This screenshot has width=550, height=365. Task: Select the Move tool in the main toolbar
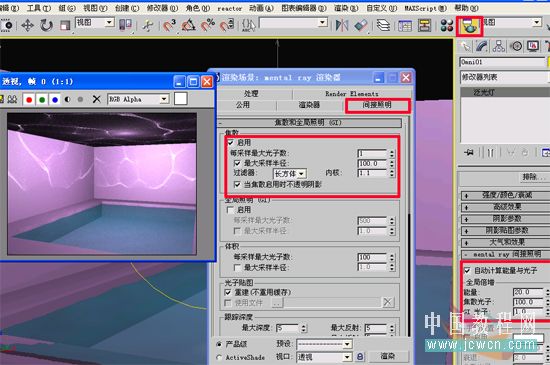(x=27, y=25)
